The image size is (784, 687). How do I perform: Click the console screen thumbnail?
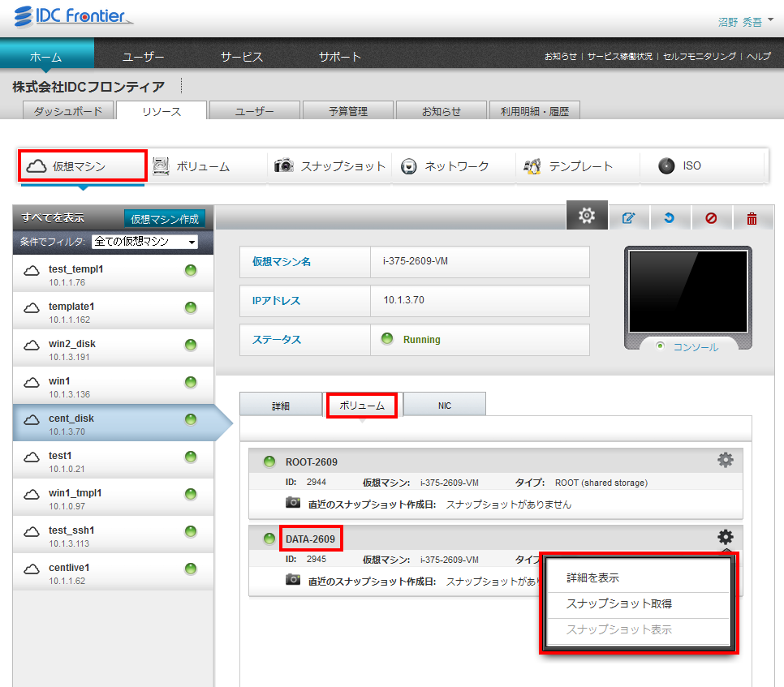[x=688, y=292]
